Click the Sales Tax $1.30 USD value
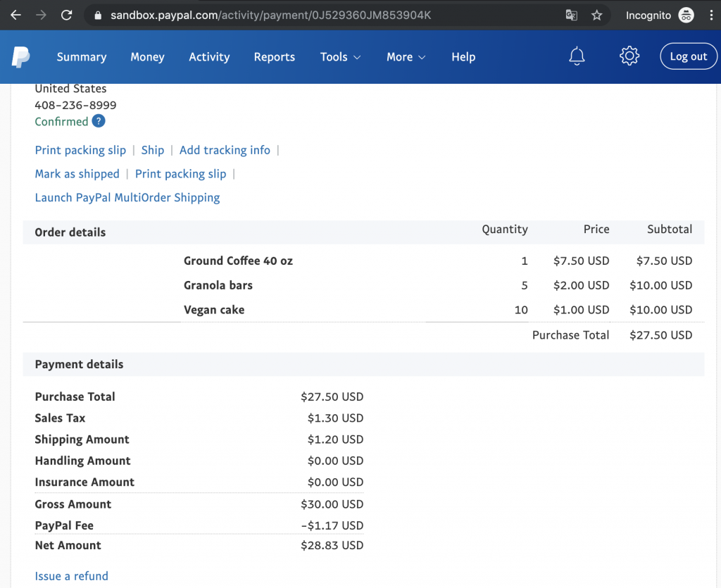This screenshot has height=588, width=721. tap(336, 418)
